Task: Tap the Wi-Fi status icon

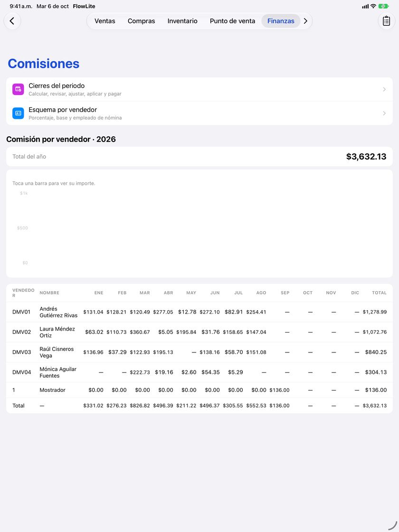Action: 373,6
